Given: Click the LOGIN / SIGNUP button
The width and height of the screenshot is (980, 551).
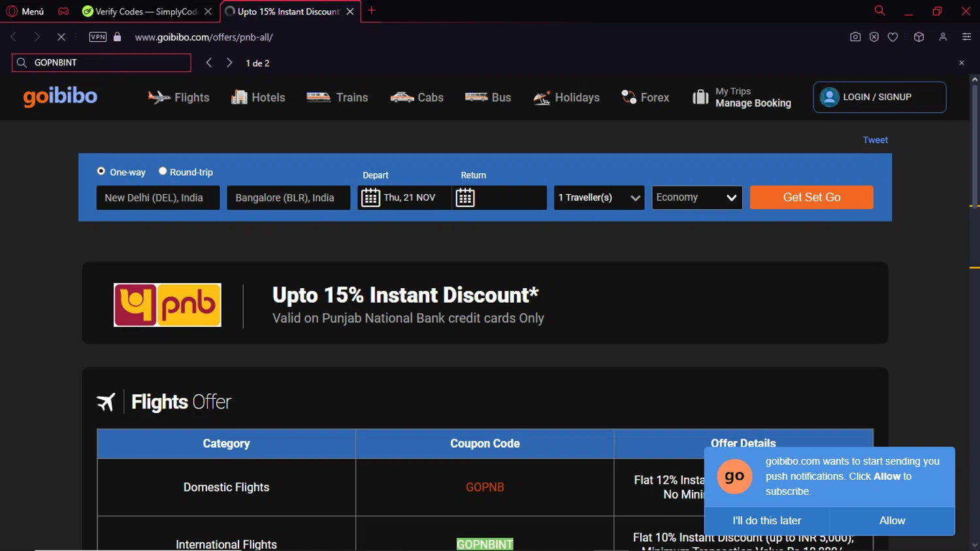Looking at the screenshot, I should click(x=879, y=97).
